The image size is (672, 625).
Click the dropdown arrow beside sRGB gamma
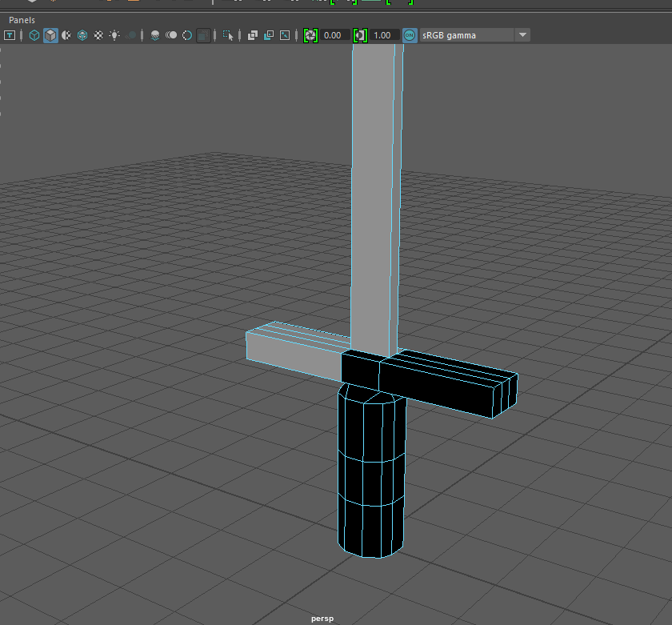[x=522, y=35]
